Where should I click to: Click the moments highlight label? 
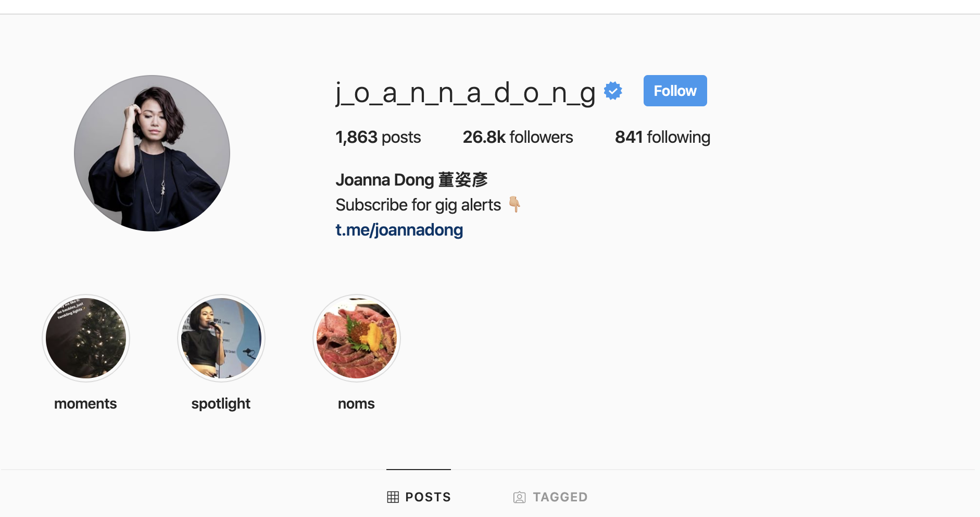pos(85,403)
